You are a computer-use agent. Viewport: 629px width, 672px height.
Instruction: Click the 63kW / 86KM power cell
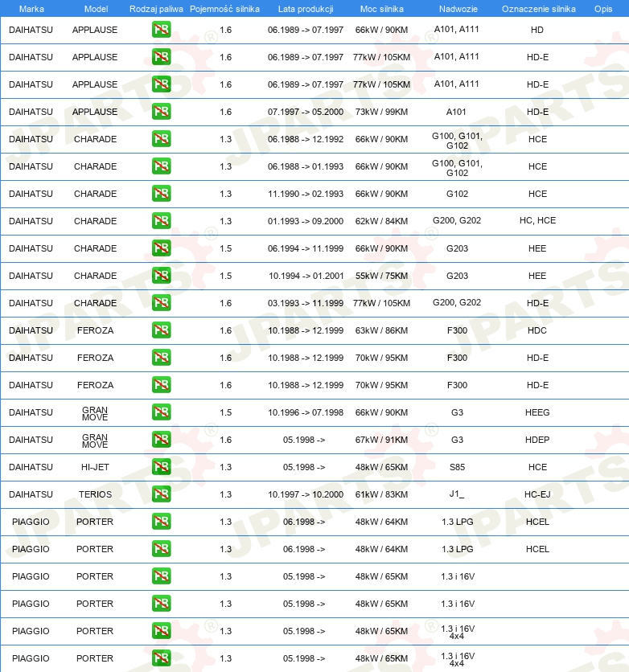coord(381,330)
